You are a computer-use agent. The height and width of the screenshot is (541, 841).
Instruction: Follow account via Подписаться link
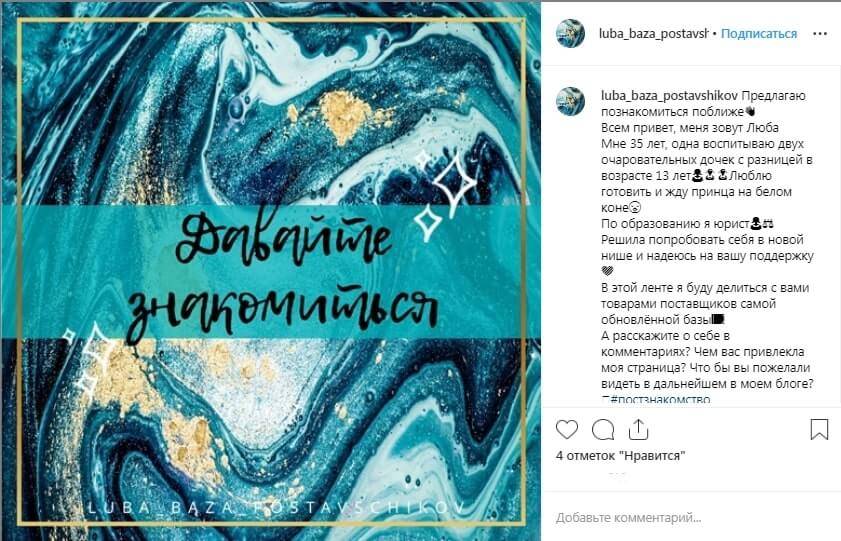coord(758,33)
